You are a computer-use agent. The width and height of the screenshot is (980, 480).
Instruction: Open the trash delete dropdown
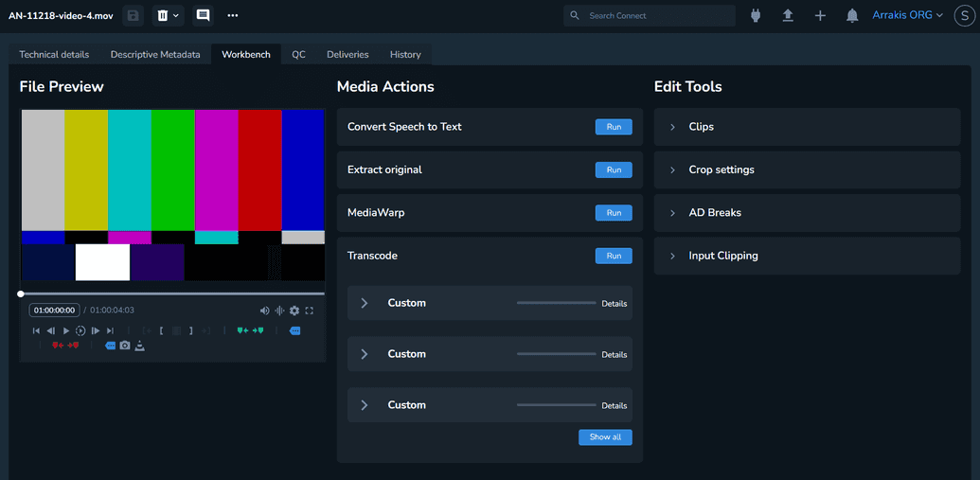pos(169,16)
